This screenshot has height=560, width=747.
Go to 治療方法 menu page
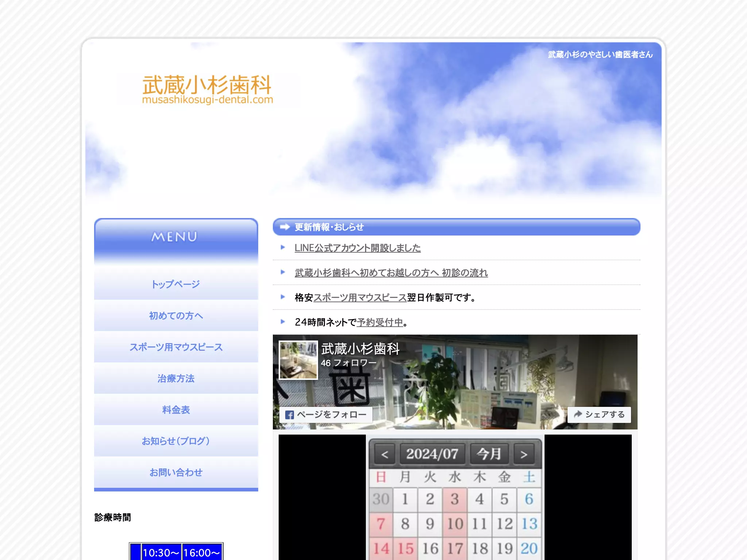pyautogui.click(x=176, y=378)
